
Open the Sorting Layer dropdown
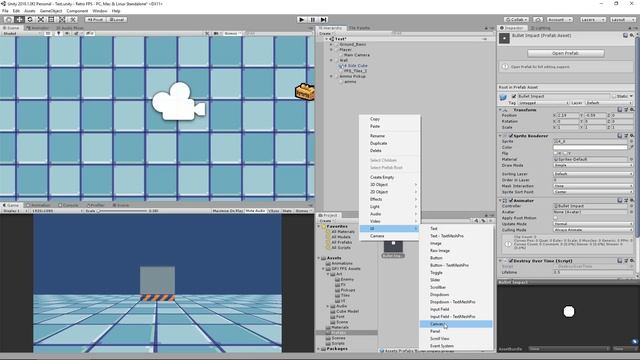tap(593, 174)
